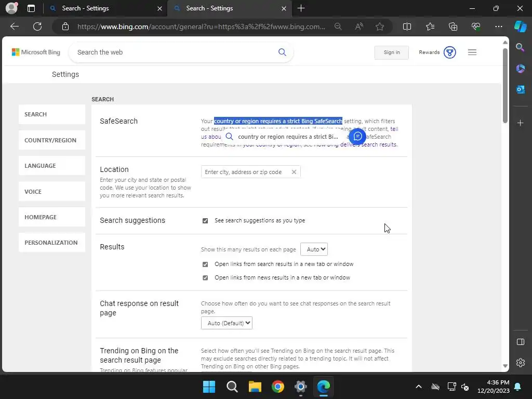The height and width of the screenshot is (399, 532).
Task: Click the browser address bar URL
Action: pos(201,26)
